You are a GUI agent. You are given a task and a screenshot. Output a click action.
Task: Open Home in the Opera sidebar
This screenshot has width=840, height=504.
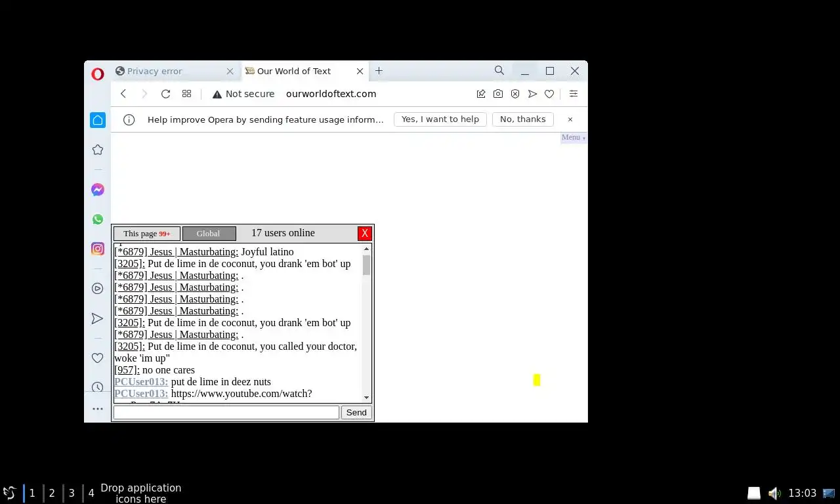pyautogui.click(x=98, y=119)
